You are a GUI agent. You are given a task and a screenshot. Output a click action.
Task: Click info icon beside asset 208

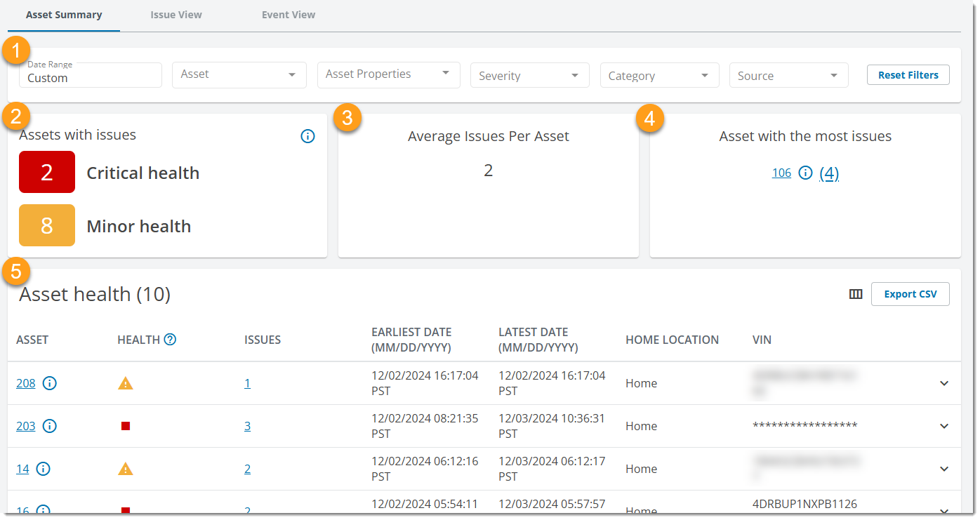click(x=50, y=383)
